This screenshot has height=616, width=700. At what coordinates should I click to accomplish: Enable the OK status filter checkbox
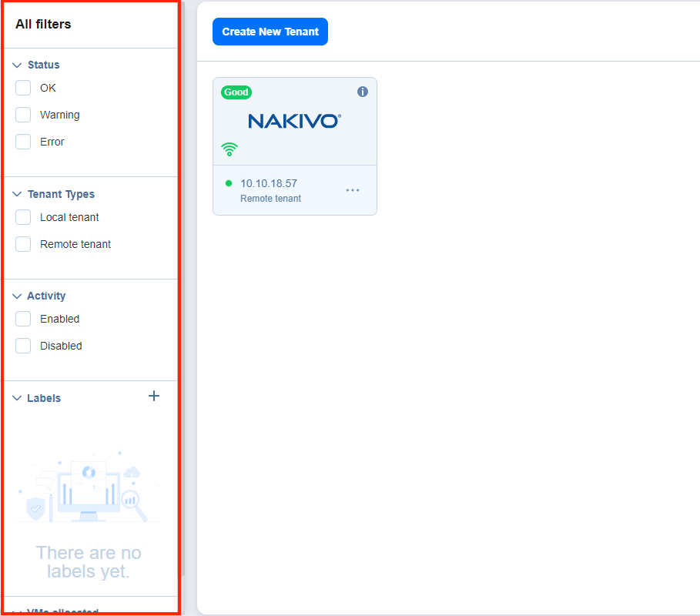pyautogui.click(x=24, y=88)
